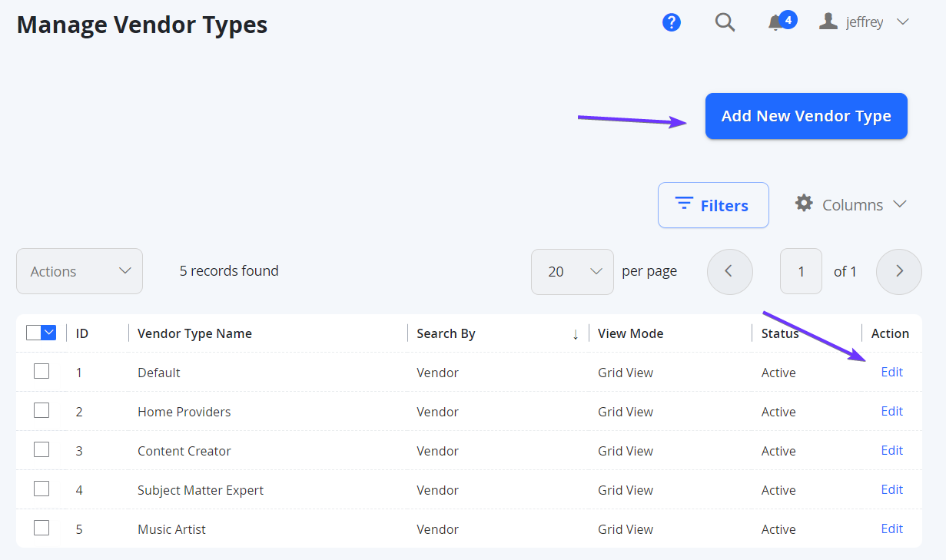Edit the Content Creator vendor type

tap(891, 450)
